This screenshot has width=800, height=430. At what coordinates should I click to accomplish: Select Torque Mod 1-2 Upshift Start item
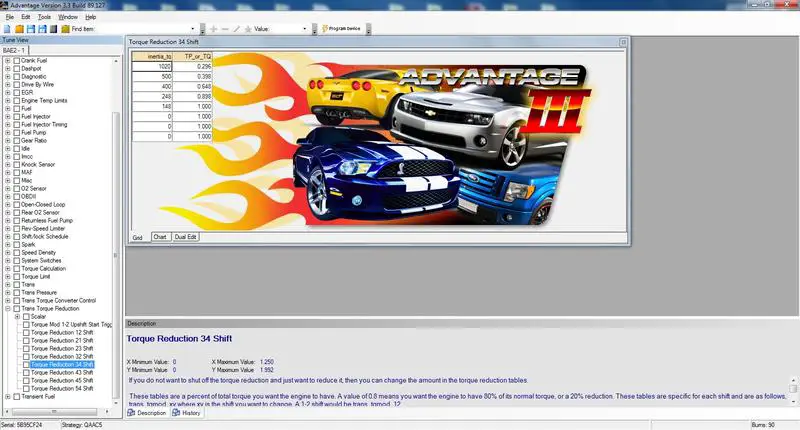click(x=71, y=324)
